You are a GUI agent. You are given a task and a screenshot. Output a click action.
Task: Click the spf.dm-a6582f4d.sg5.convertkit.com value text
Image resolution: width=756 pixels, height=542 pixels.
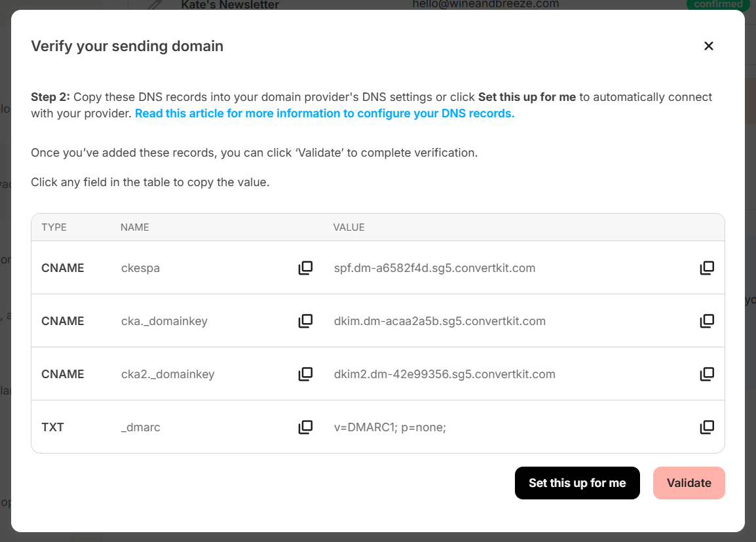(434, 268)
